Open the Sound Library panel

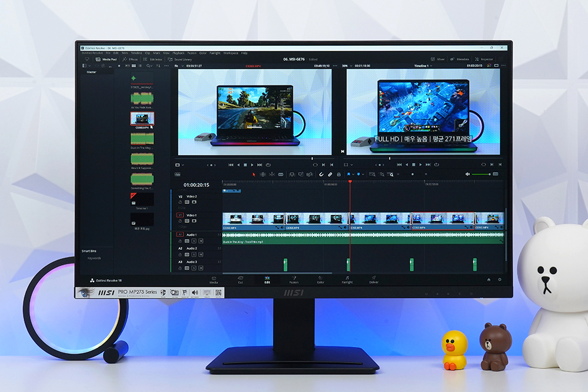tap(179, 59)
